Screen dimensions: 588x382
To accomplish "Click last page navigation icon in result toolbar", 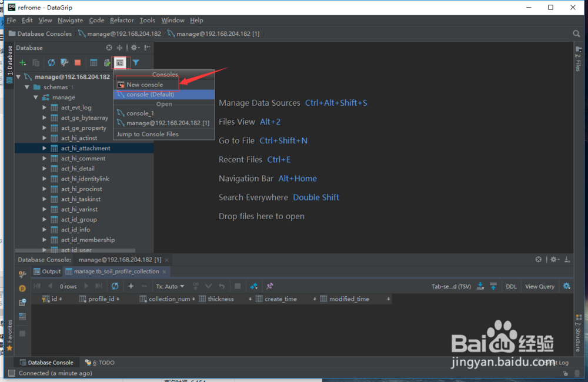I will pos(99,286).
